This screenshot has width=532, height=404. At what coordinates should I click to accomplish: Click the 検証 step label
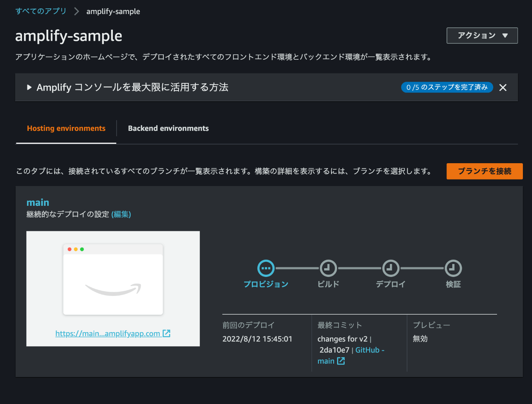[453, 284]
